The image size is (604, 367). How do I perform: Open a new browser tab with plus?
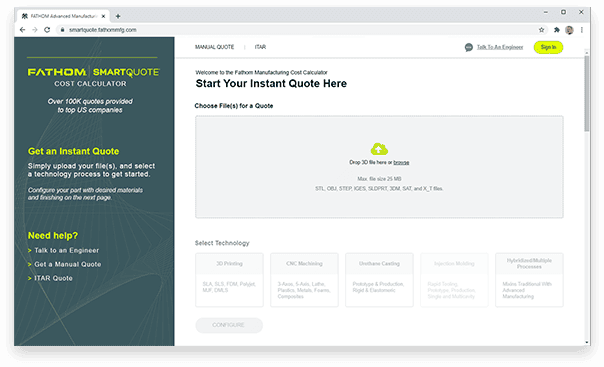coord(118,16)
